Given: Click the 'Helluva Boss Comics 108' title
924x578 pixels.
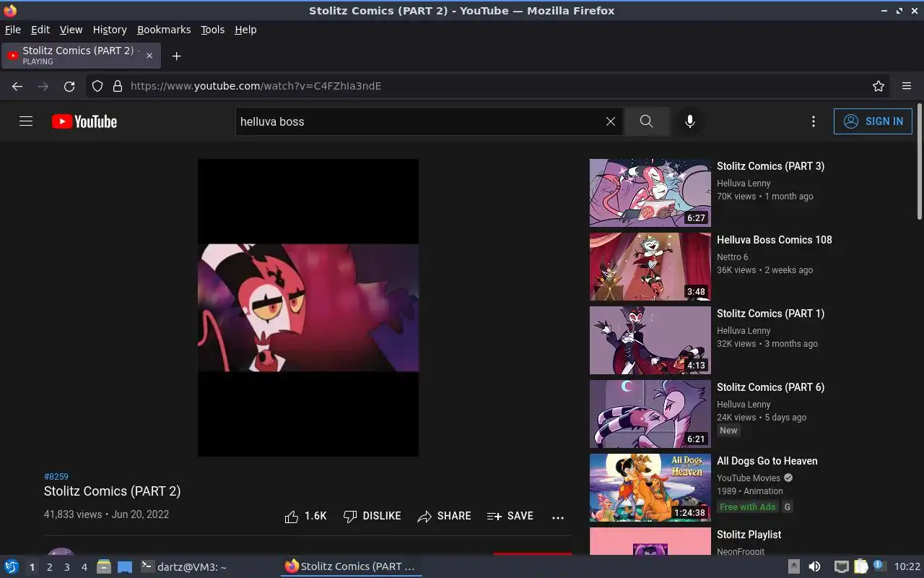Looking at the screenshot, I should tap(774, 240).
